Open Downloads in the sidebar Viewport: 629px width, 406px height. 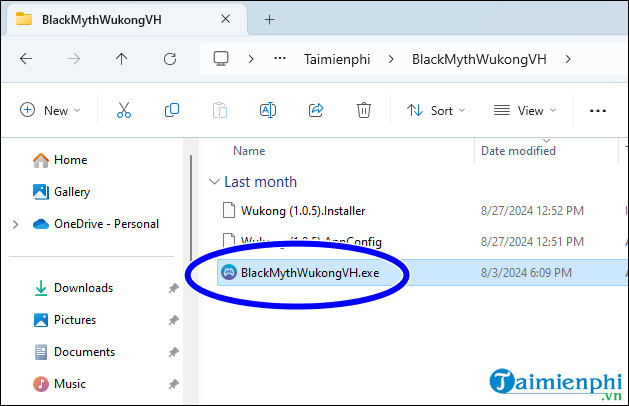tap(82, 288)
